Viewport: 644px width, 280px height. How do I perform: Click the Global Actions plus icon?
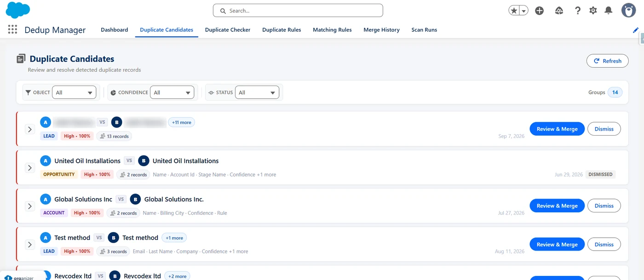(x=540, y=11)
